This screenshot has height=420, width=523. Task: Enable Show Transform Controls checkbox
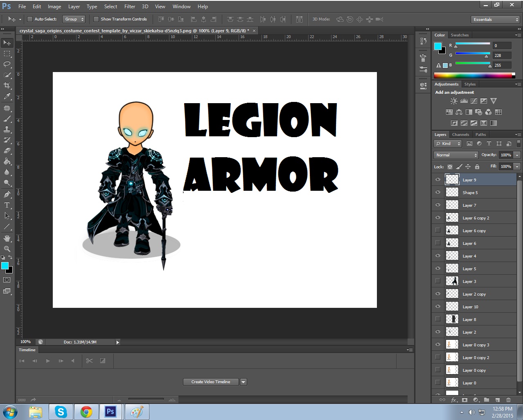pyautogui.click(x=96, y=19)
